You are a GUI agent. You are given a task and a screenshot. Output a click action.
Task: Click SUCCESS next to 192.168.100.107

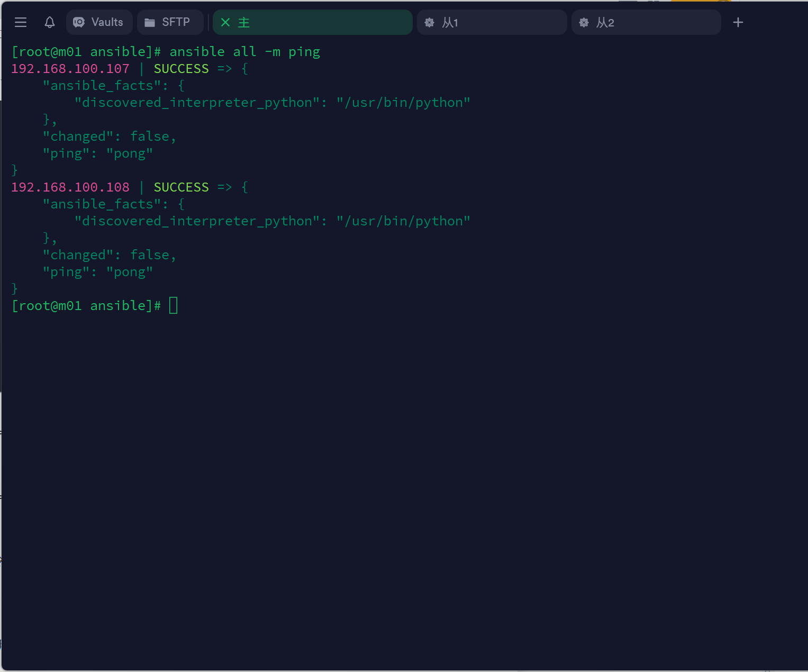tap(181, 69)
